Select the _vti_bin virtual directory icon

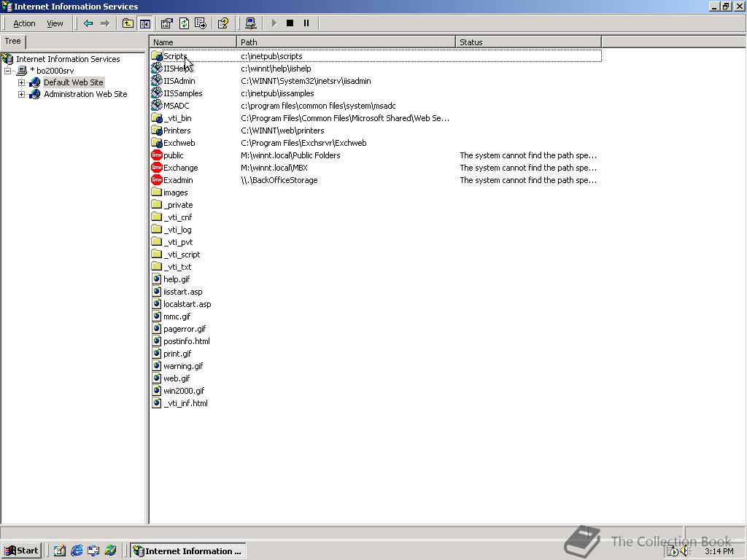point(157,118)
